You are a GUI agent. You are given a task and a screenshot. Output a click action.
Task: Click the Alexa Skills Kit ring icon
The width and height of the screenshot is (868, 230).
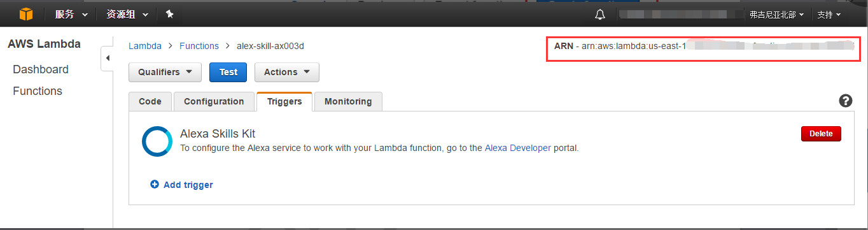tap(157, 141)
